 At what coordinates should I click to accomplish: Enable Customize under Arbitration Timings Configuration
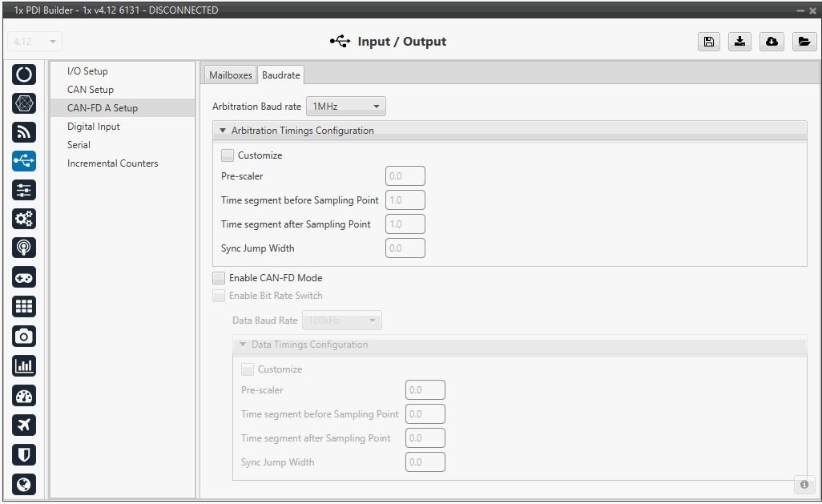tap(228, 155)
